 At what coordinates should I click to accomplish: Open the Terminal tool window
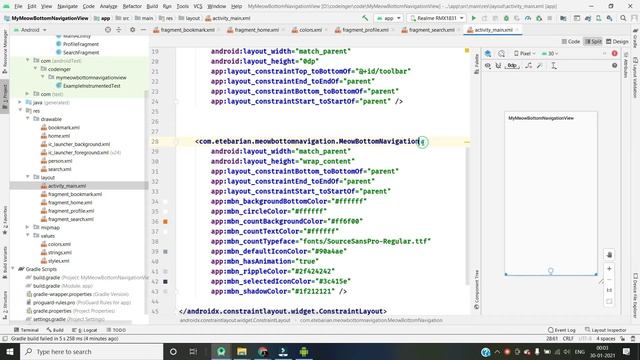pyautogui.click(x=26, y=330)
